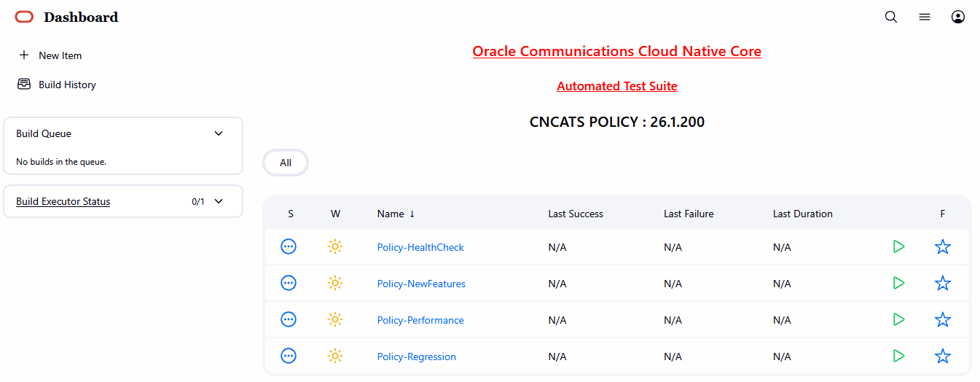The width and height of the screenshot is (980, 382).
Task: Sort by S status column header
Action: click(x=291, y=214)
